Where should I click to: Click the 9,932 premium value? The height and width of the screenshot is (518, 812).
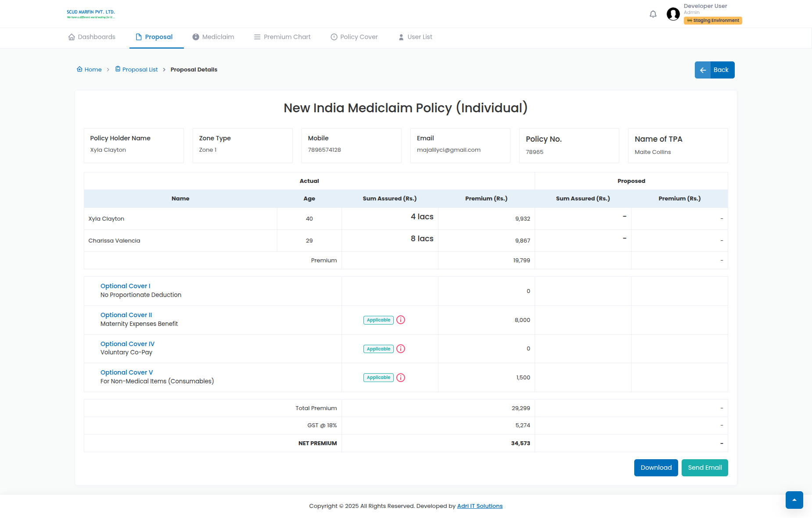(x=522, y=218)
